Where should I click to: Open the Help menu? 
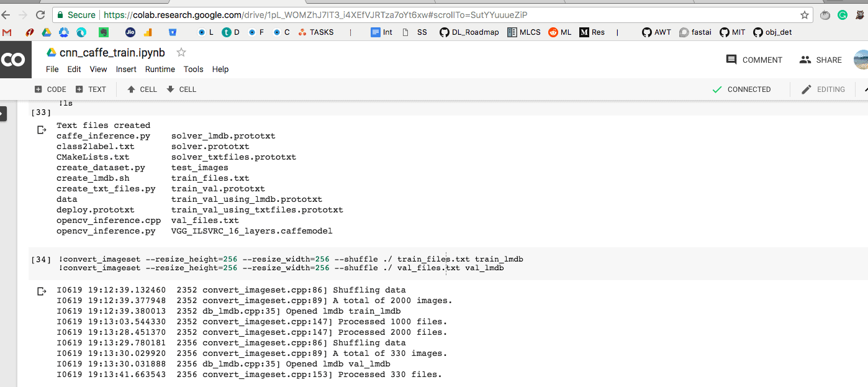pos(220,70)
